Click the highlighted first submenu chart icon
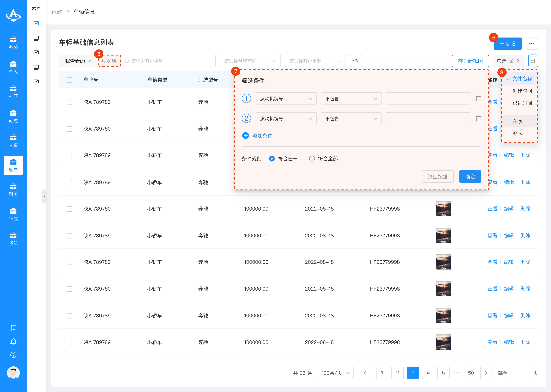 pyautogui.click(x=36, y=24)
